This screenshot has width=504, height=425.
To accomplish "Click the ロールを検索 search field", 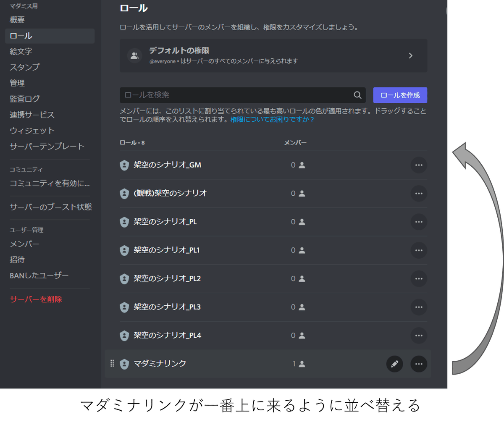I will (x=242, y=95).
